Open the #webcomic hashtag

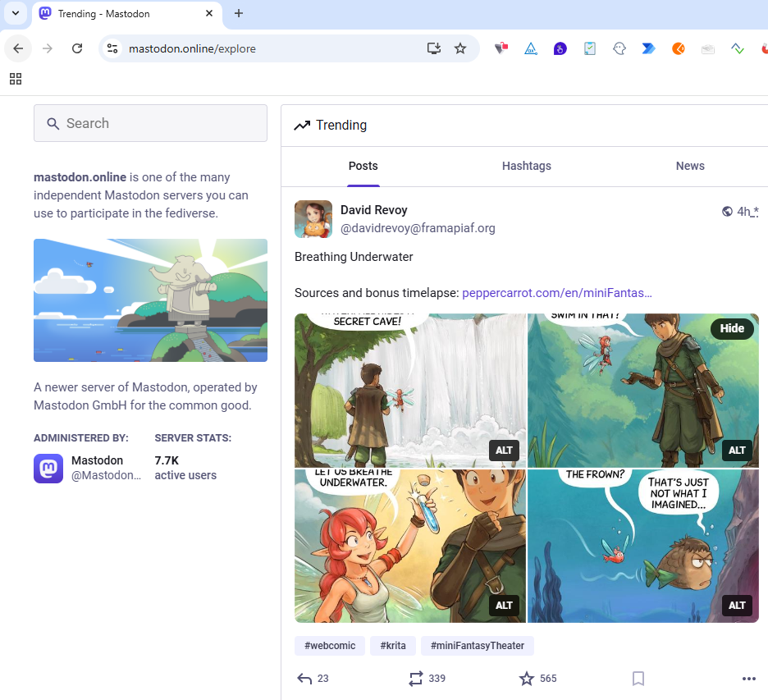(330, 646)
